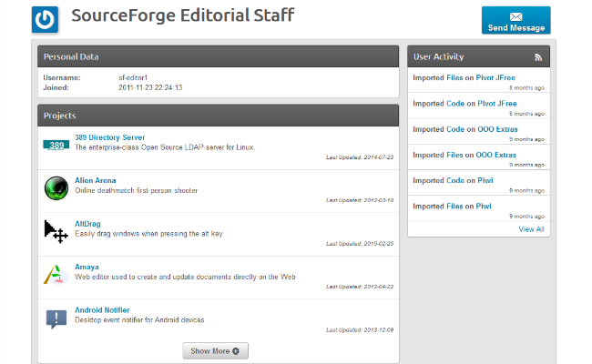Open Pivot JFree link in Imported Files entry
592x364 pixels.
click(x=495, y=77)
